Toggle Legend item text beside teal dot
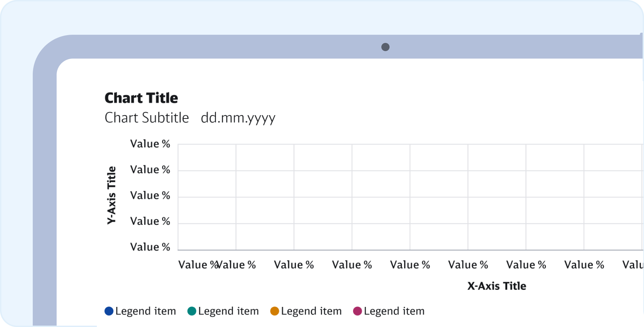This screenshot has width=644, height=327. point(229,311)
